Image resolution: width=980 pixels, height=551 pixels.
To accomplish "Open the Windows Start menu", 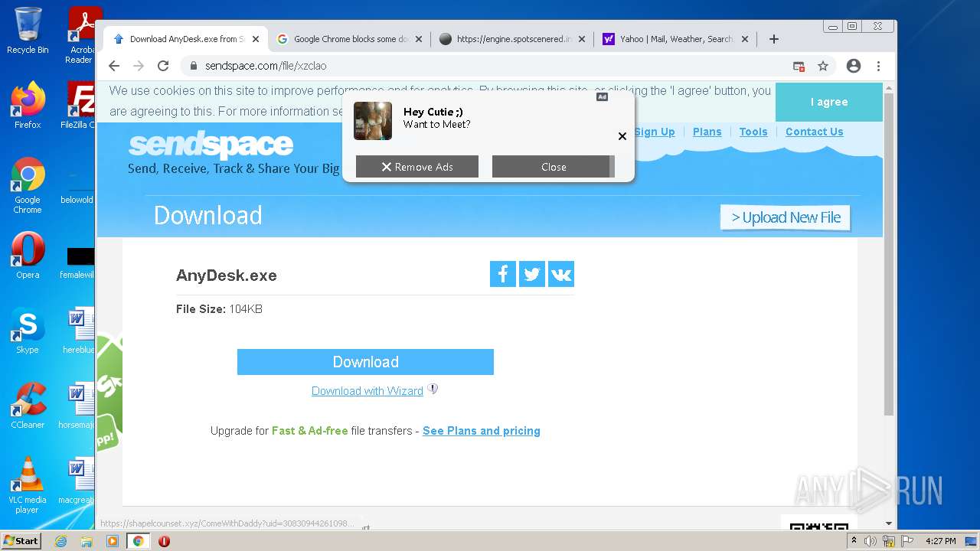I will click(x=21, y=541).
